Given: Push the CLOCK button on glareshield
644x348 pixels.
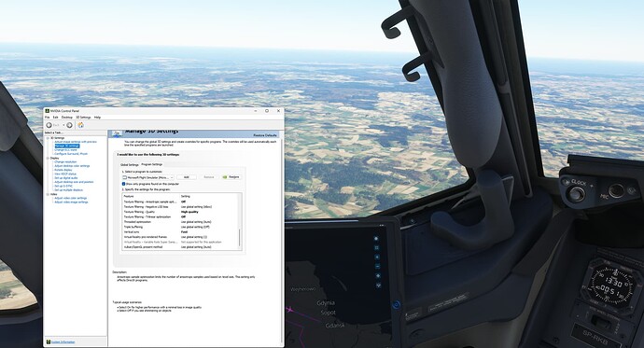Looking at the screenshot, I should (577, 194).
